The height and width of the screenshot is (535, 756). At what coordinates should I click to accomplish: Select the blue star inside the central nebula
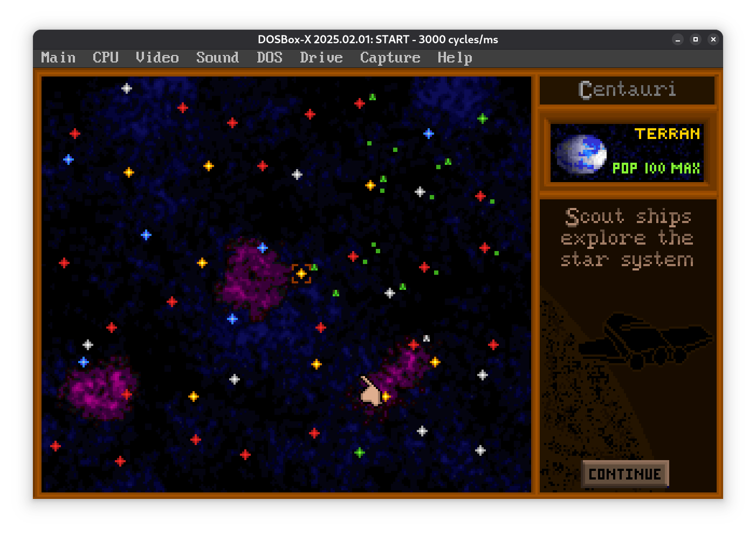[x=263, y=248]
